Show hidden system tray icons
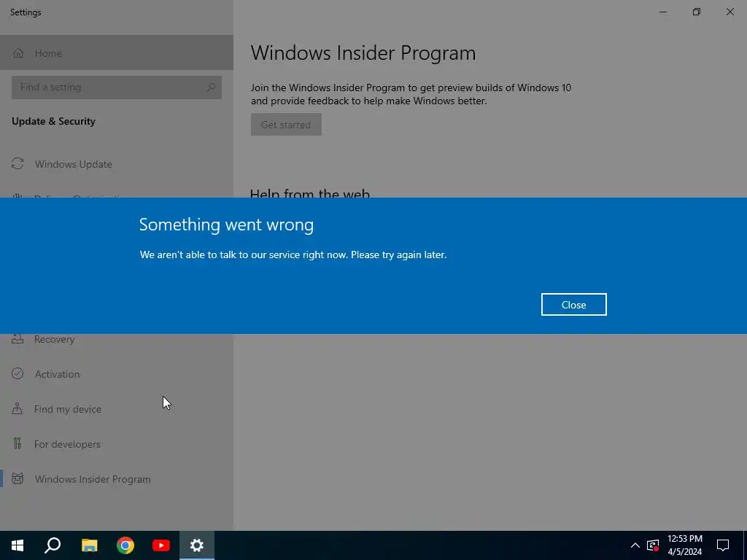The height and width of the screenshot is (560, 747). (635, 545)
